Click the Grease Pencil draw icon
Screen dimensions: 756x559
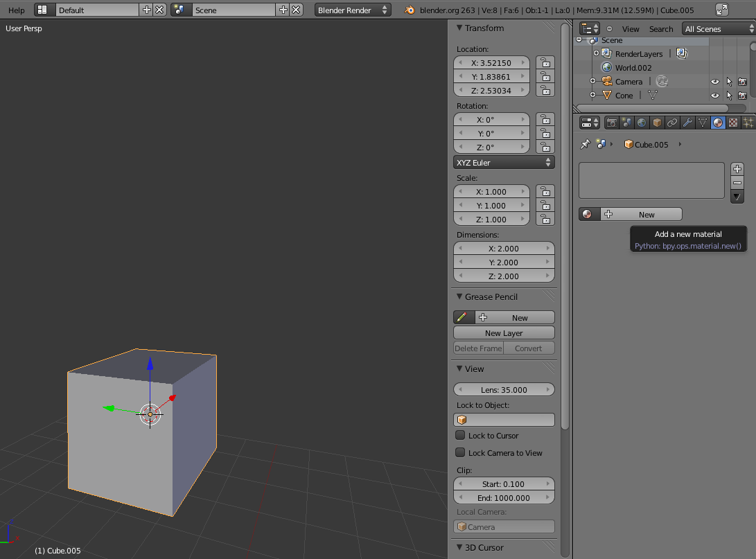pos(462,317)
